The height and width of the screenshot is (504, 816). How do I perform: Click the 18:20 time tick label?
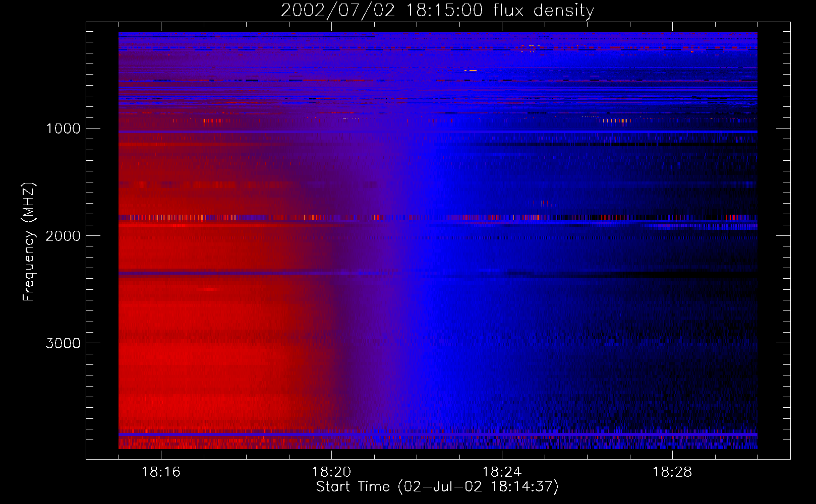point(331,472)
